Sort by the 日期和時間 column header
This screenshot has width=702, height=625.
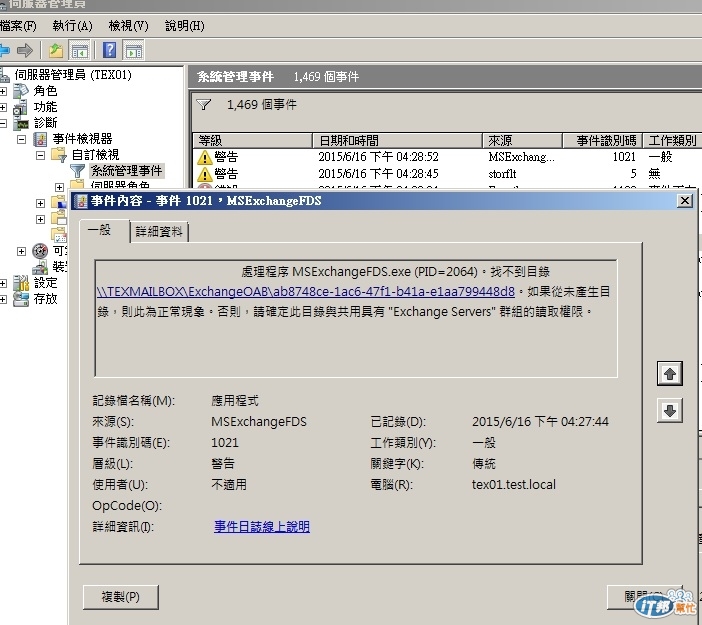398,141
